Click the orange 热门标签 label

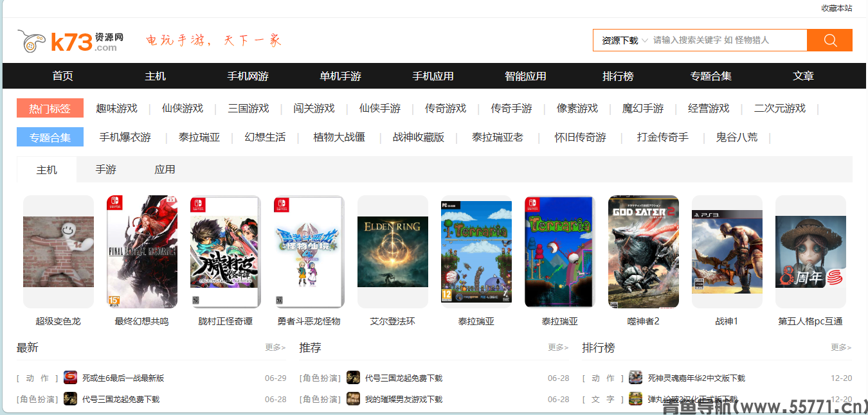click(50, 108)
